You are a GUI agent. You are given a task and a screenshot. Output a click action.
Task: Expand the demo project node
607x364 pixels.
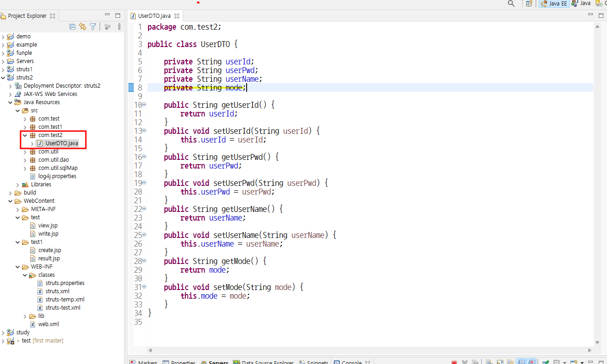[x=3, y=37]
